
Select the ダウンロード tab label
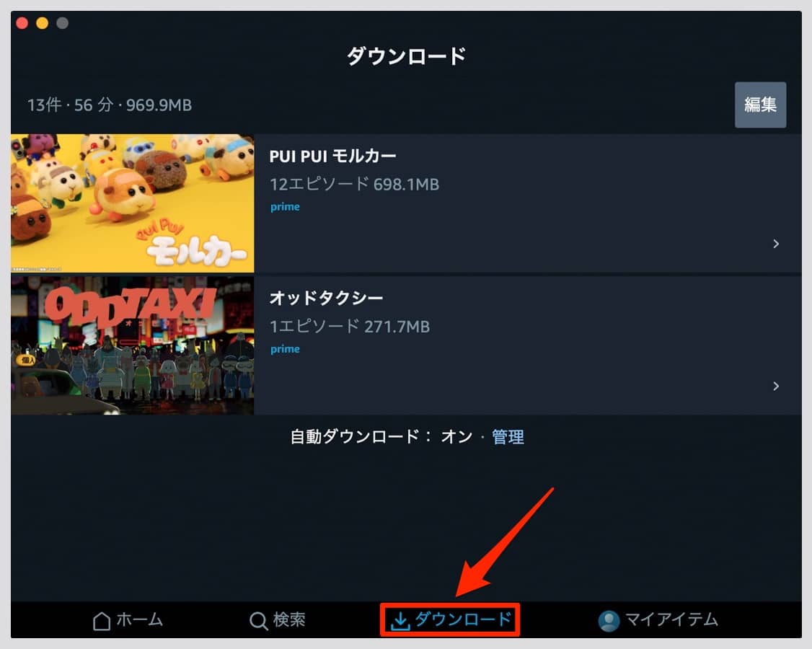pyautogui.click(x=464, y=619)
